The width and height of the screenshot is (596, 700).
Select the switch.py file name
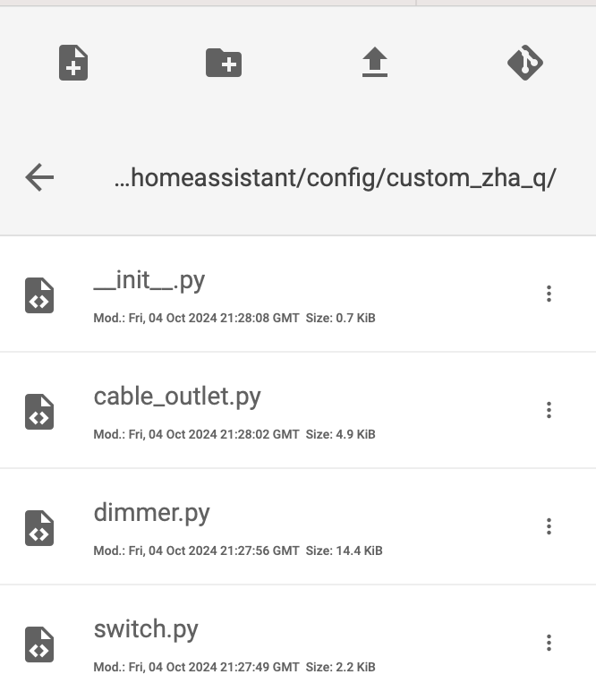[146, 630]
